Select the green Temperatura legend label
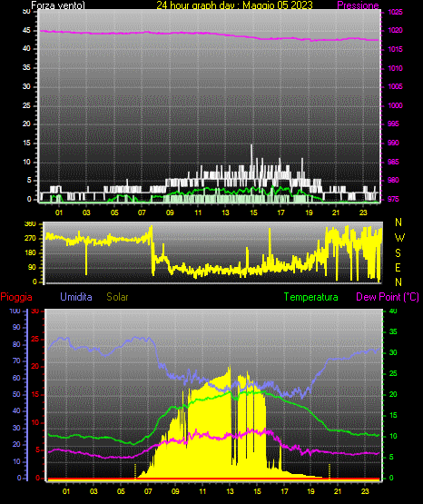423x504 pixels. coord(311,297)
